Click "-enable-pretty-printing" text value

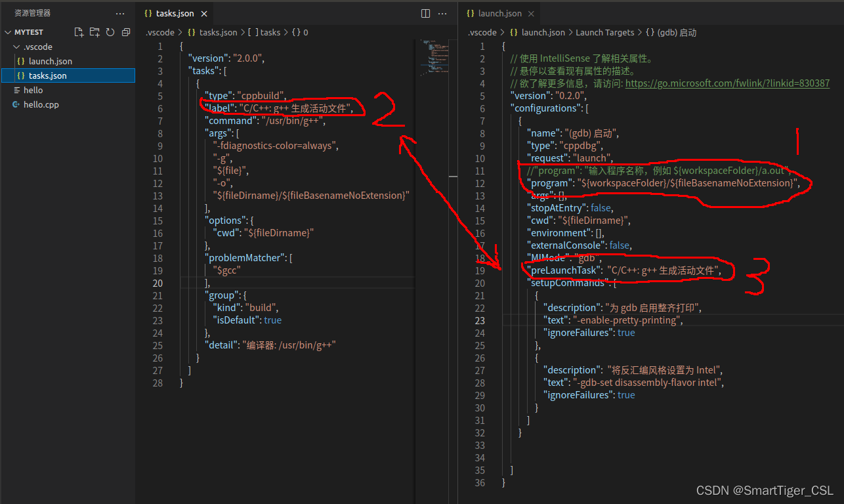click(x=627, y=320)
